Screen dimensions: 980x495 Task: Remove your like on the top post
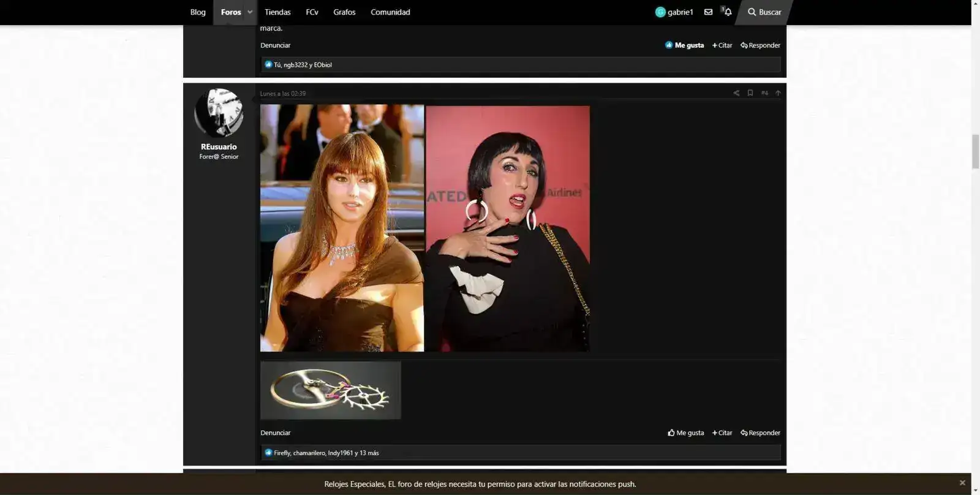685,45
